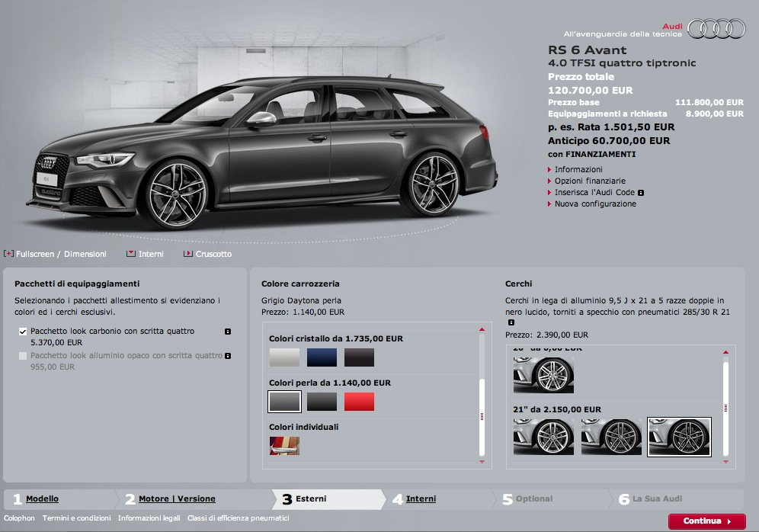This screenshot has height=532, width=759.
Task: Click the info icon under the Cerchi description
Action: pyautogui.click(x=511, y=322)
